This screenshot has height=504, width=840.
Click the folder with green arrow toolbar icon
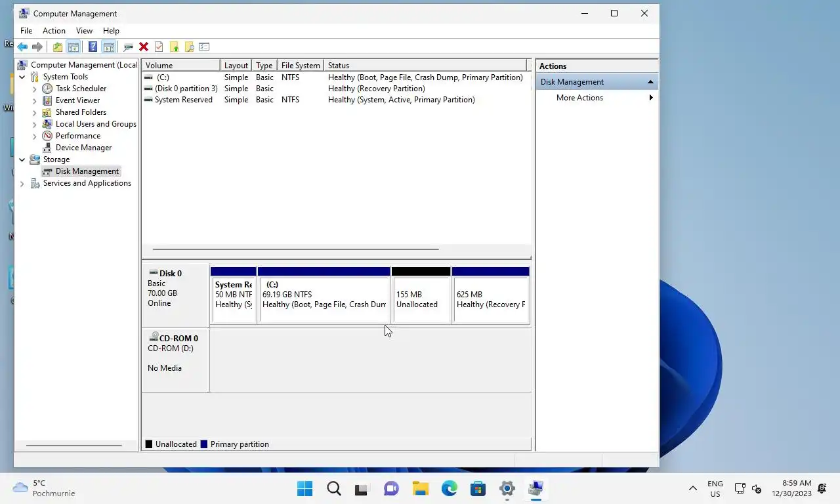(x=174, y=47)
